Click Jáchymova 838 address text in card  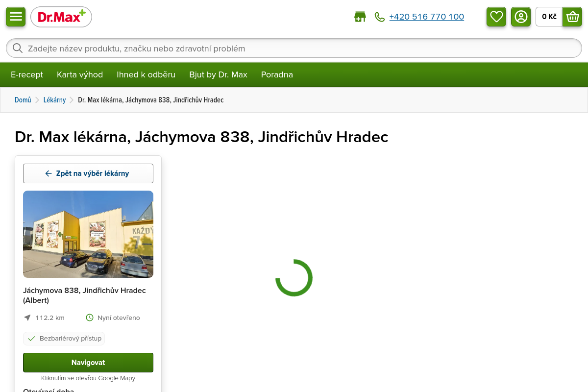[84, 295]
